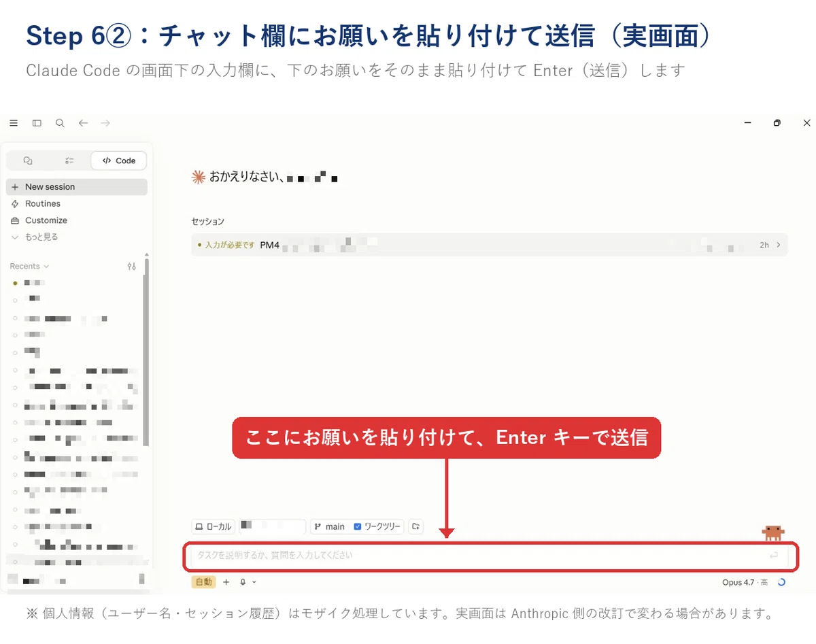
Task: Open the main branch selector
Action: 330,526
